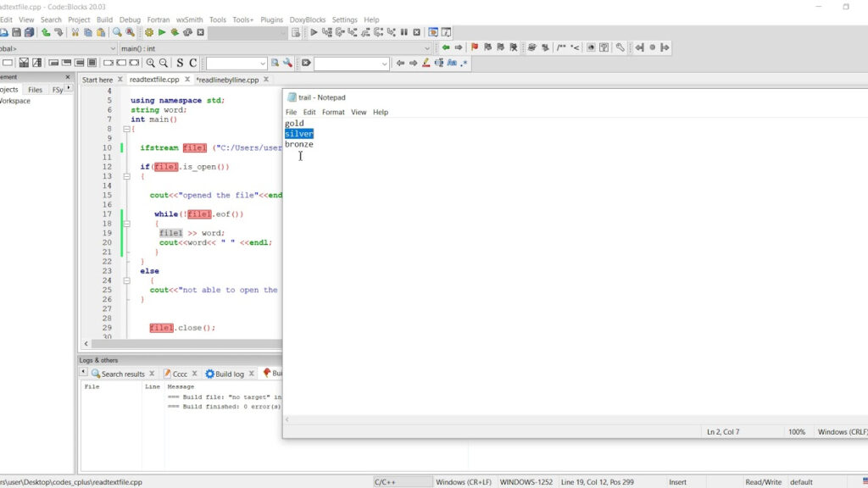Open the main() : int function dropdown
This screenshot has height=488, width=868.
point(275,48)
